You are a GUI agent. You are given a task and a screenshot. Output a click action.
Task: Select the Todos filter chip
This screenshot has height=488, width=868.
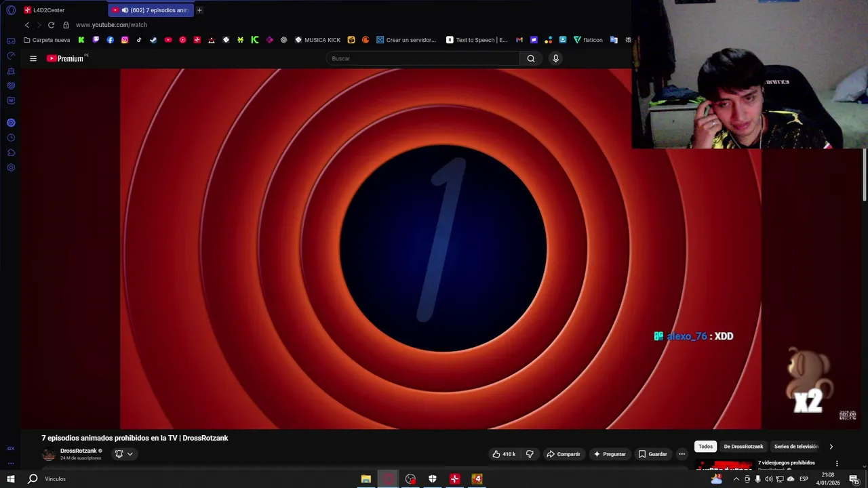click(x=705, y=447)
